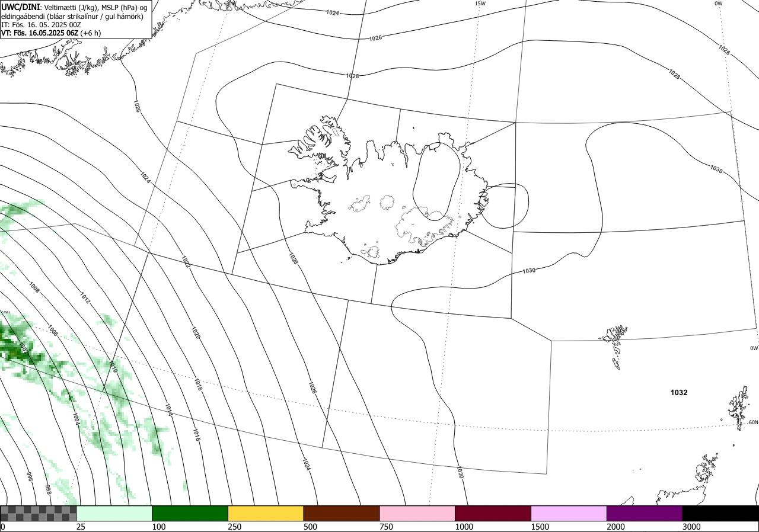Screen dimensions: 759x532
Task: Click the "1016" isobar label
Action: click(x=196, y=435)
